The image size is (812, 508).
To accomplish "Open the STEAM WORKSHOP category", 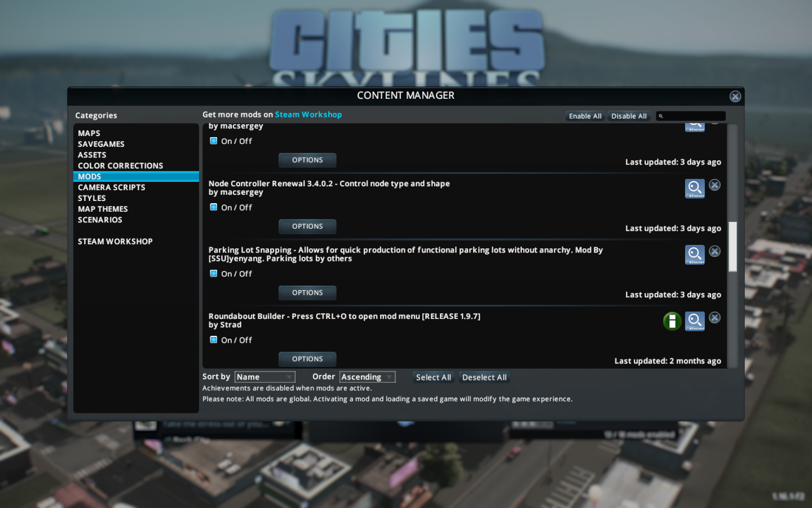I will click(136, 241).
